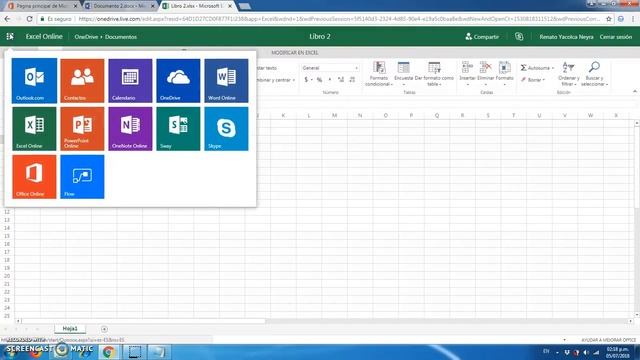Apply the currency dollar format
The image size is (640, 360).
click(306, 80)
